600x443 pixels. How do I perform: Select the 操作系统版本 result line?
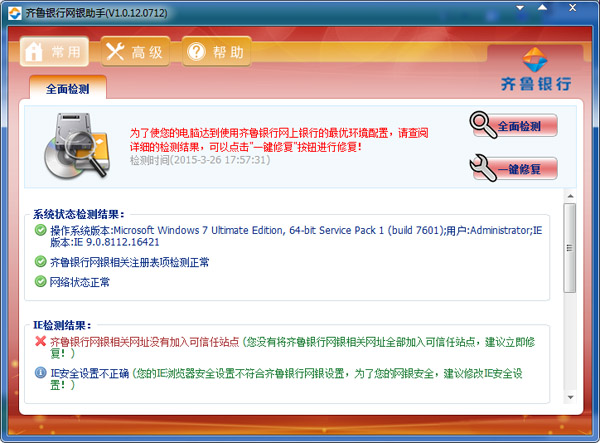(x=296, y=236)
